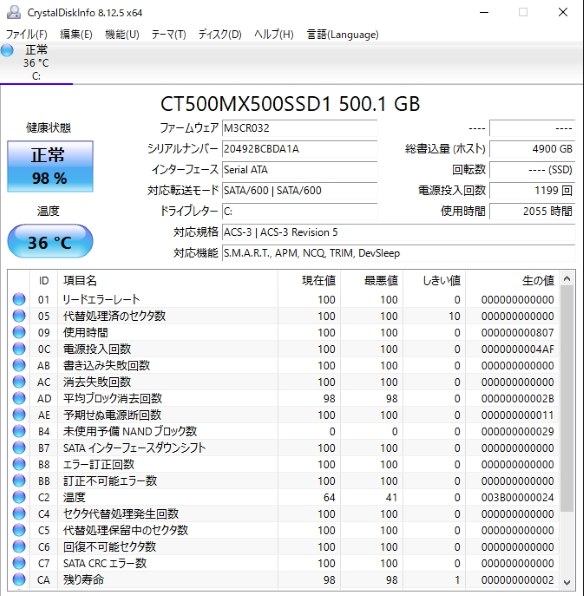This screenshot has width=584, height=596.
Task: Open the 編集(E) menu
Action: (76, 34)
